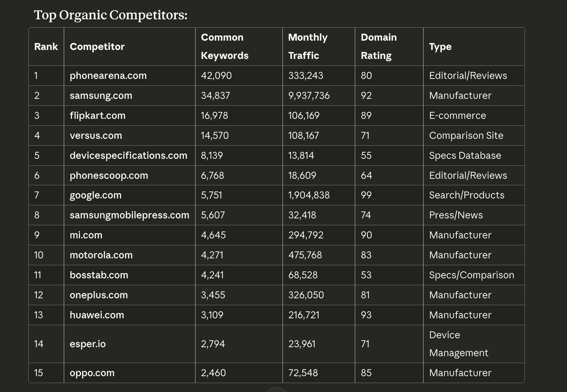Select the 9,937,736 monthly traffic value
Viewport: 567px width, 392px height.
(309, 95)
